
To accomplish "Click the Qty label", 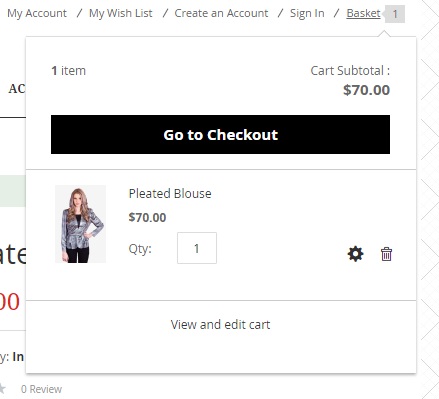I will [140, 249].
